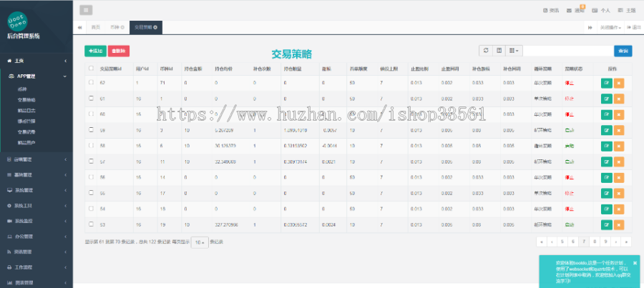Edit strategy row with ID 62
Screen dimensions: 644x288
[x=606, y=83]
